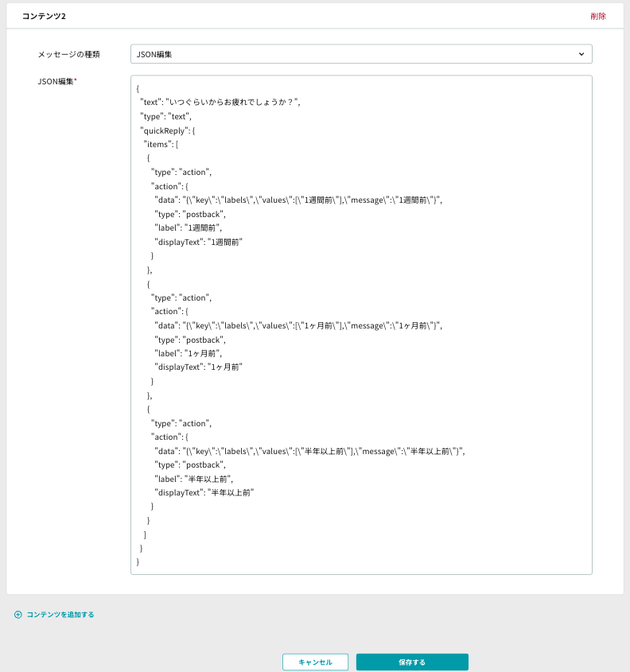
Task: Click the "label": "1週間前" line
Action: (189, 228)
